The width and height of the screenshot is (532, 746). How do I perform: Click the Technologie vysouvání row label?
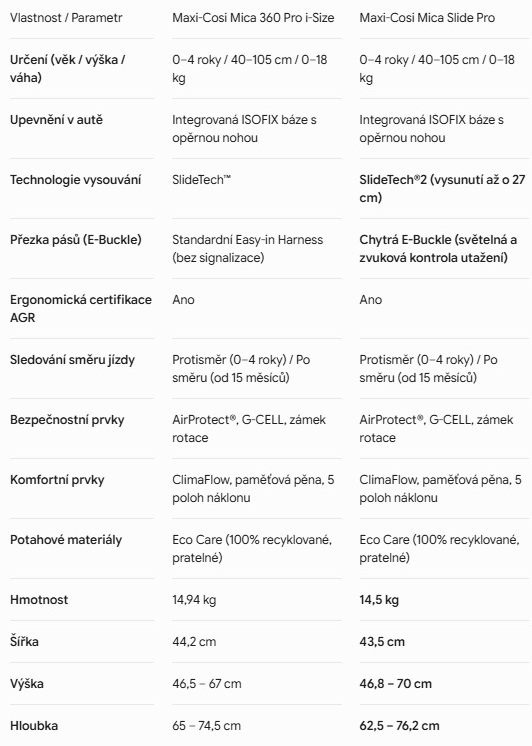tap(76, 180)
